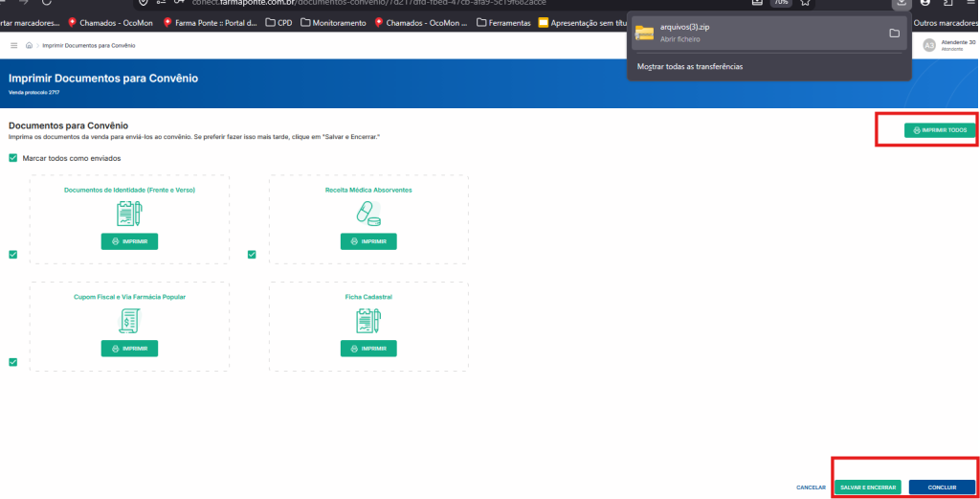The width and height of the screenshot is (980, 499).
Task: Click the Documentos de Identidade (Frente e Verso) title
Action: (129, 190)
